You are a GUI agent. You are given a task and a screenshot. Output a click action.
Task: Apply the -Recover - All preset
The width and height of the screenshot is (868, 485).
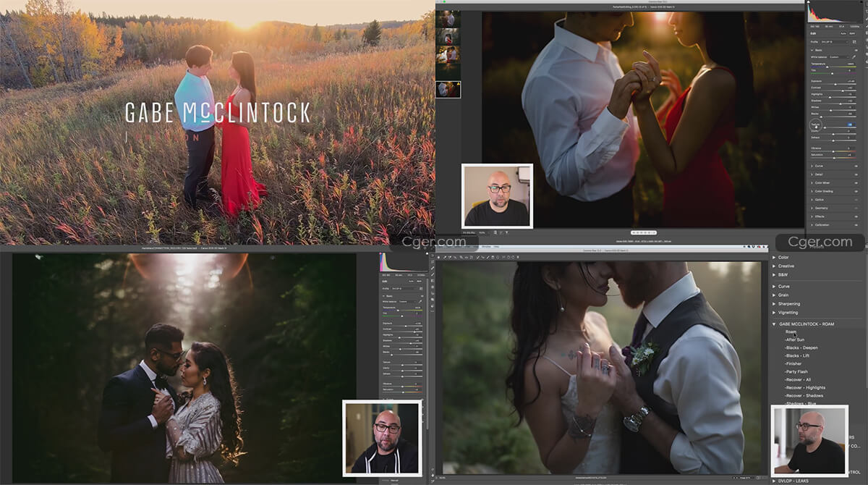coord(798,379)
